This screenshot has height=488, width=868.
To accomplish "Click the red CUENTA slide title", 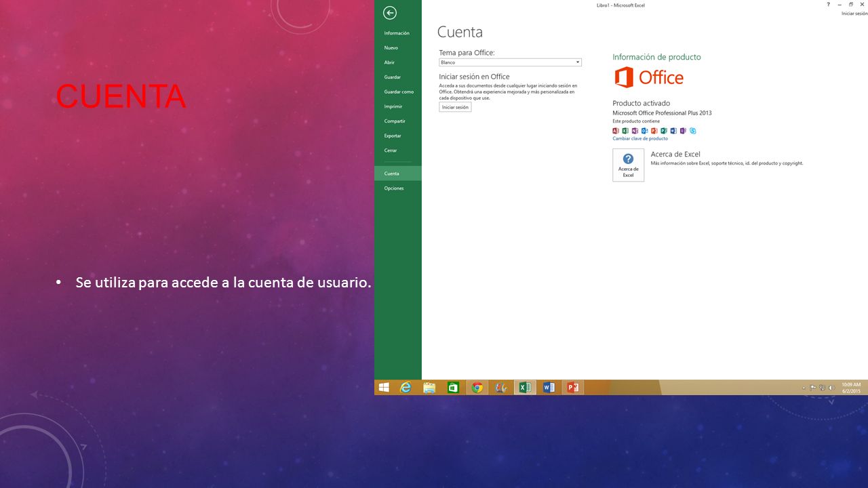I will click(121, 97).
